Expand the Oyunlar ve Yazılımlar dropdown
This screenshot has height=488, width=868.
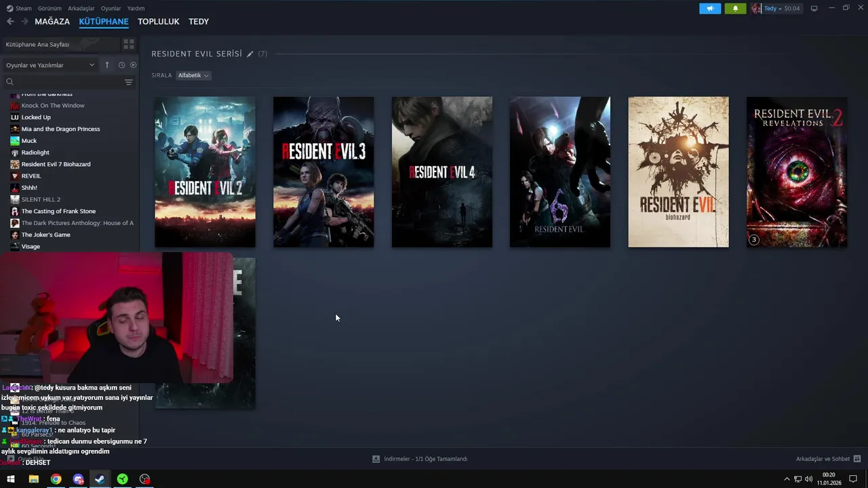[50, 65]
